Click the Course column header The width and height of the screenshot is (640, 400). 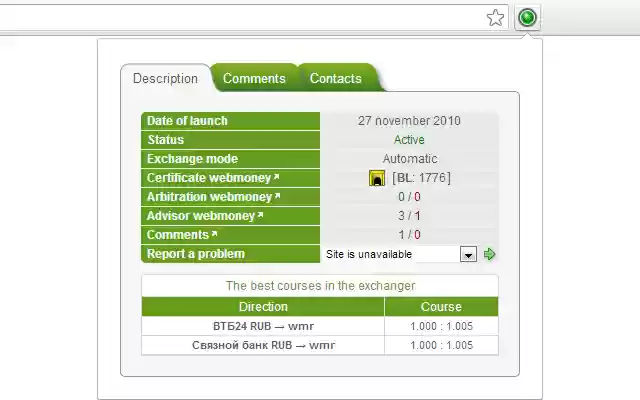tap(441, 307)
